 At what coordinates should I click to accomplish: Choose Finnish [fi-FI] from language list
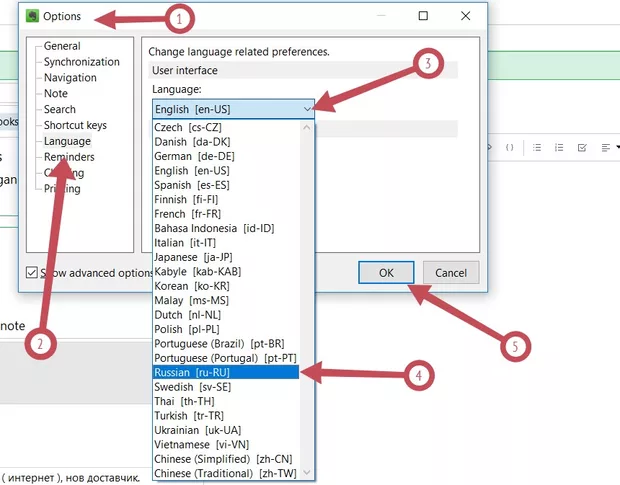coord(226,199)
